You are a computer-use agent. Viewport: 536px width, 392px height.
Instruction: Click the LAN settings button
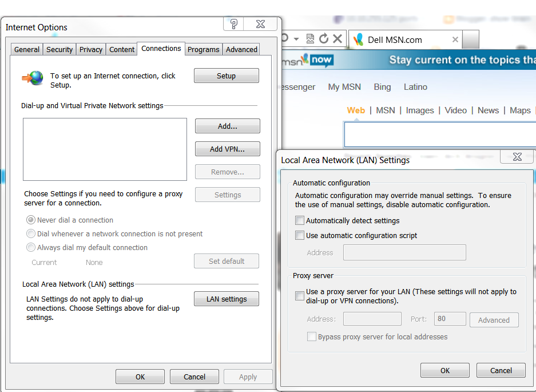pyautogui.click(x=226, y=298)
